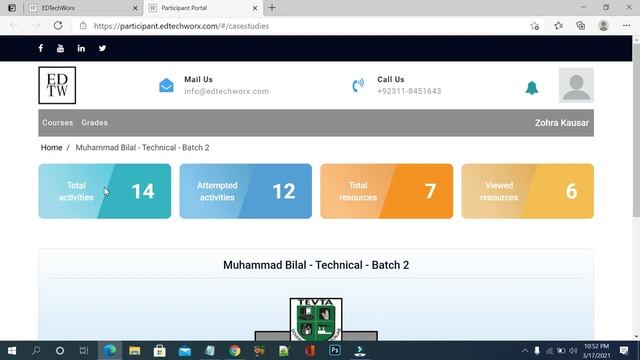Open the Action Center notifications
The image size is (640, 360).
click(x=624, y=351)
